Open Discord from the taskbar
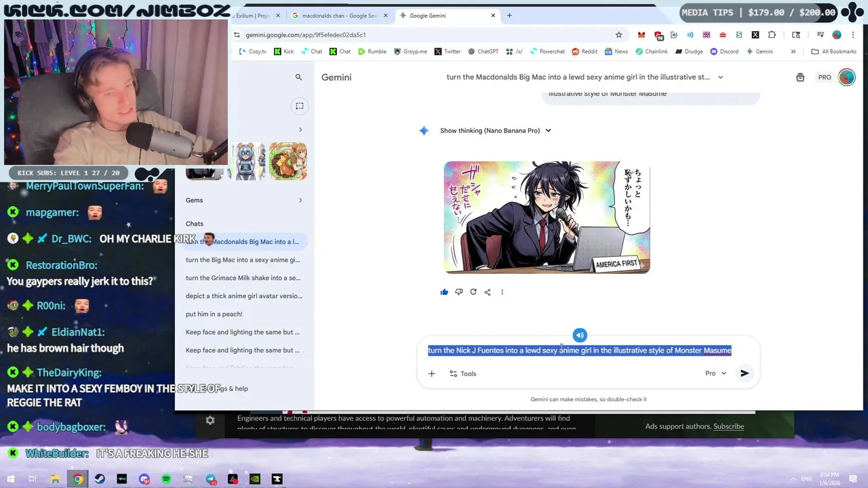Viewport: 868px width, 488px height. [x=144, y=479]
